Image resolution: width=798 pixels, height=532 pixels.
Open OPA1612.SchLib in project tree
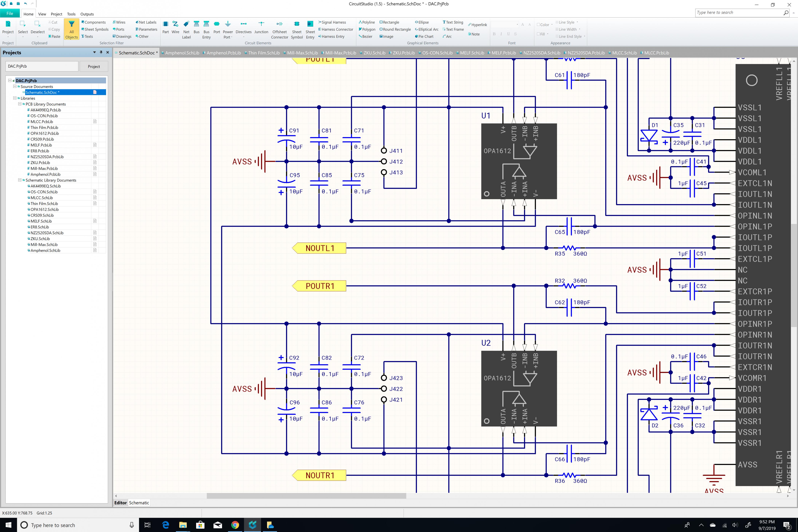coord(44,209)
